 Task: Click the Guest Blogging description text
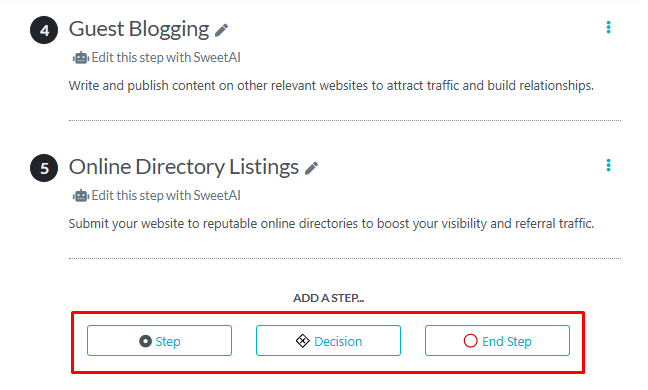tap(331, 86)
